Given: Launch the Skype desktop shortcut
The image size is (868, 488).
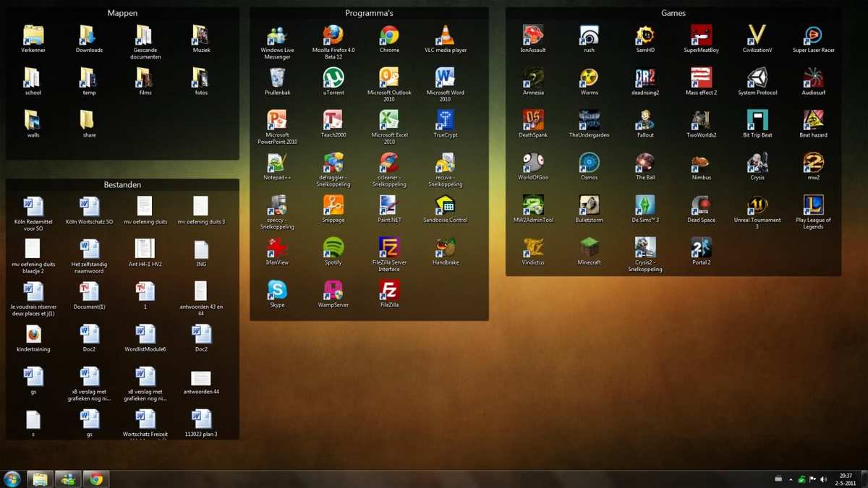Looking at the screenshot, I should click(x=277, y=291).
